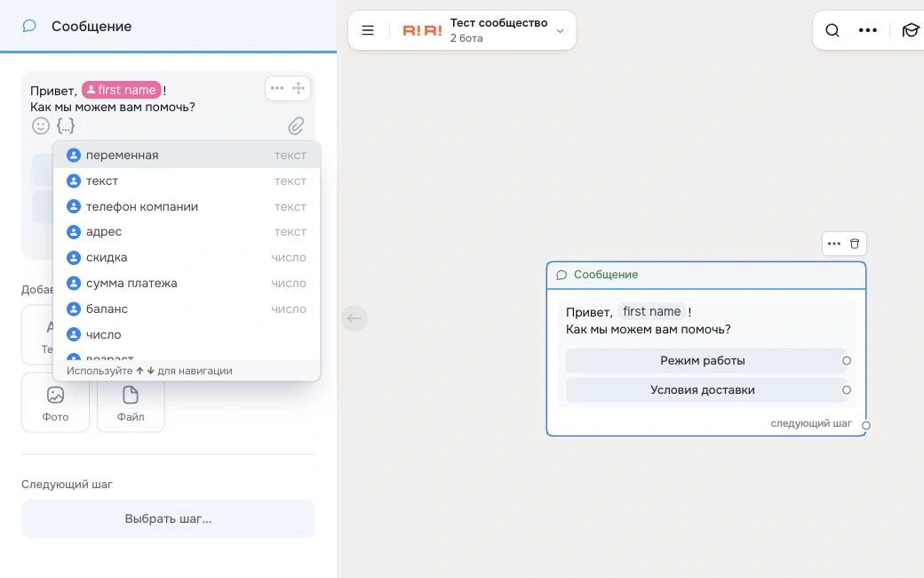Collapse the side panel with left arrow

click(x=354, y=318)
